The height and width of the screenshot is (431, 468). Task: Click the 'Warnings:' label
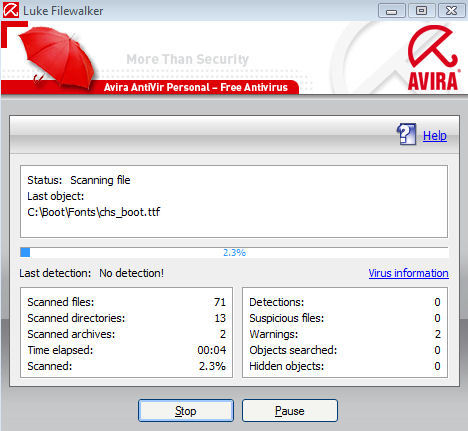coord(274,334)
